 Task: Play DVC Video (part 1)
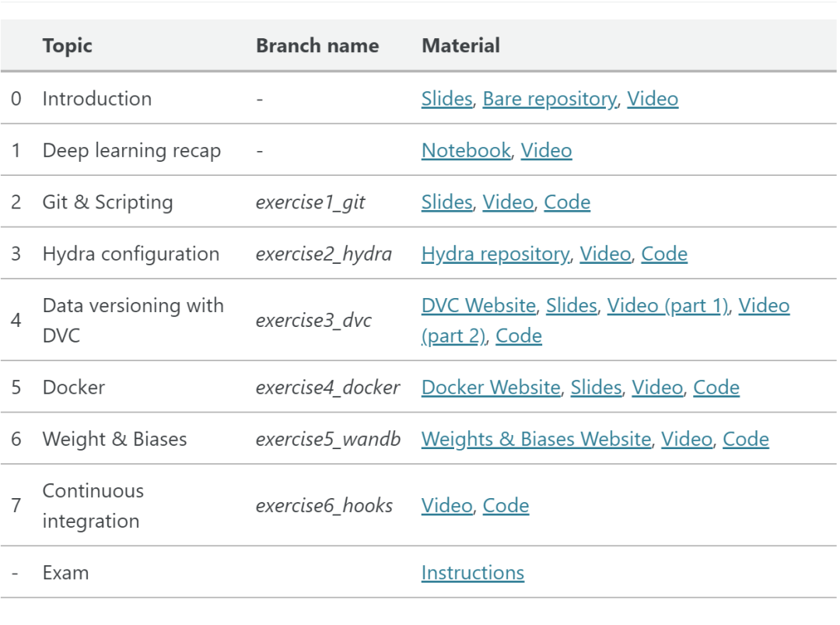pyautogui.click(x=667, y=306)
